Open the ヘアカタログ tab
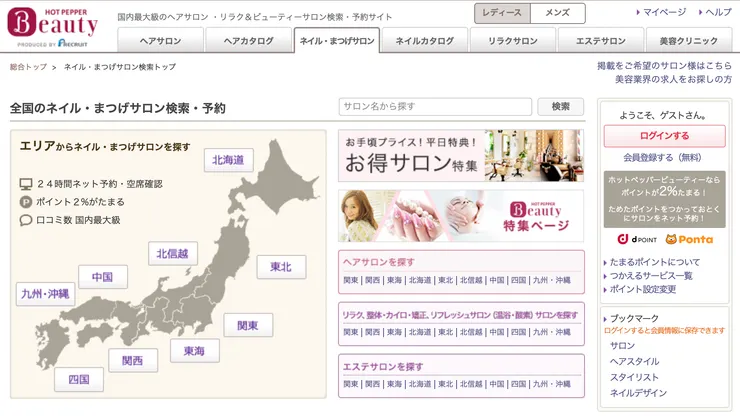Image resolution: width=740 pixels, height=416 pixels. tap(249, 40)
